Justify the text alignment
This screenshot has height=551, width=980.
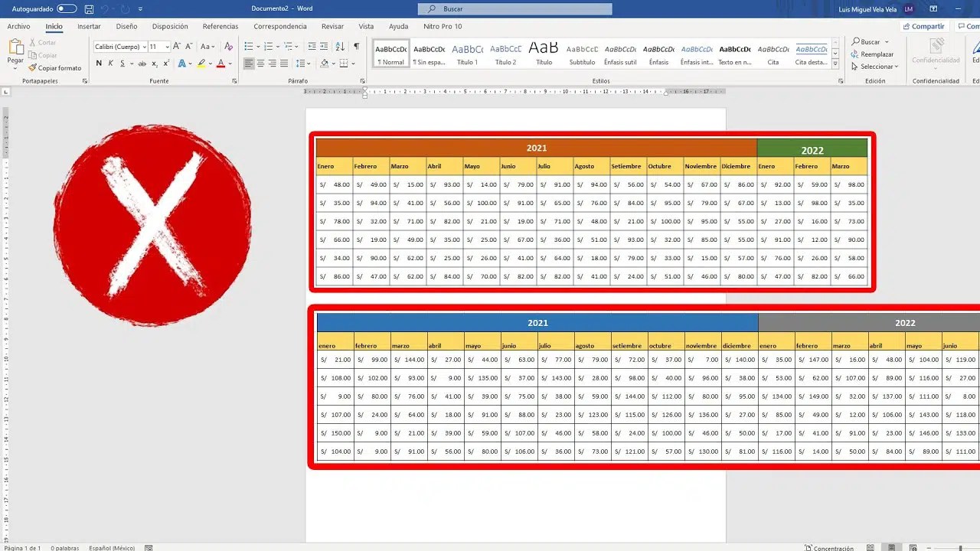click(284, 64)
